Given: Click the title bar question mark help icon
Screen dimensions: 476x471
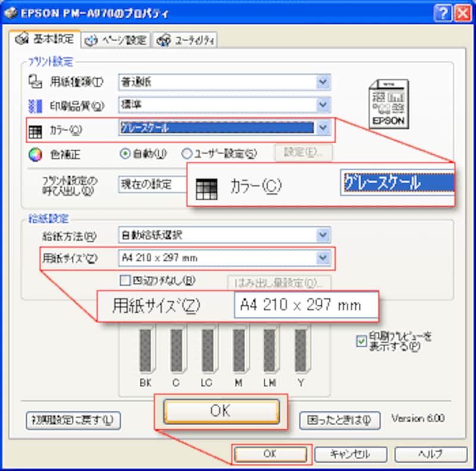Looking at the screenshot, I should click(x=443, y=14).
